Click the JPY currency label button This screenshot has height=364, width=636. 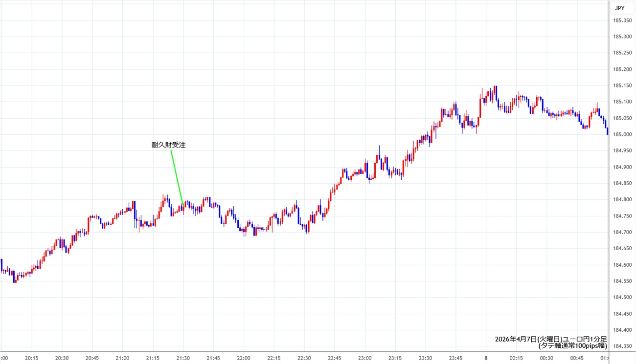(x=620, y=8)
